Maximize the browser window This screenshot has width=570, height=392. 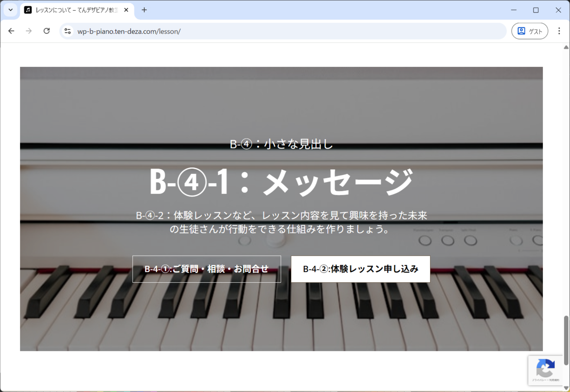536,10
